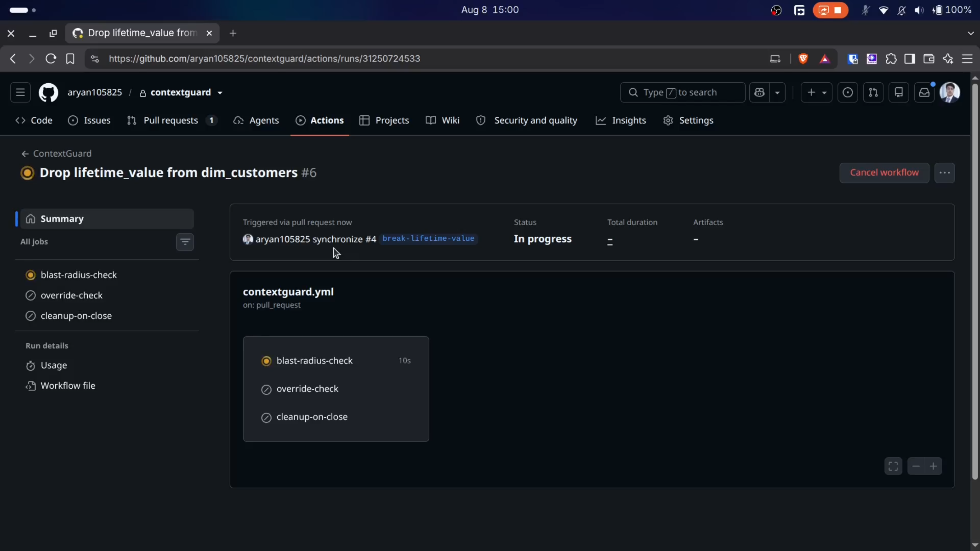
Task: Select Summary in the sidebar
Action: 107,219
